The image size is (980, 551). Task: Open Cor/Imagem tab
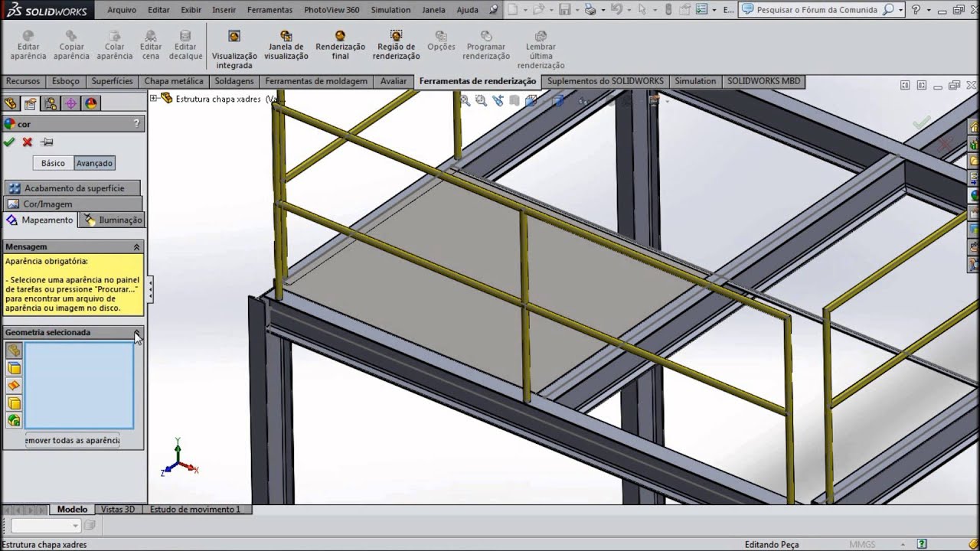(73, 204)
